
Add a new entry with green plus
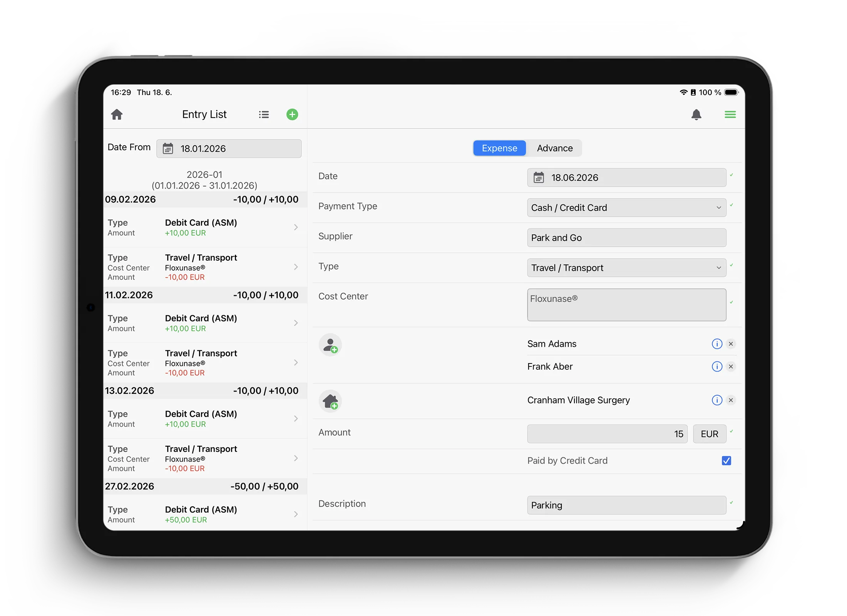pyautogui.click(x=292, y=114)
